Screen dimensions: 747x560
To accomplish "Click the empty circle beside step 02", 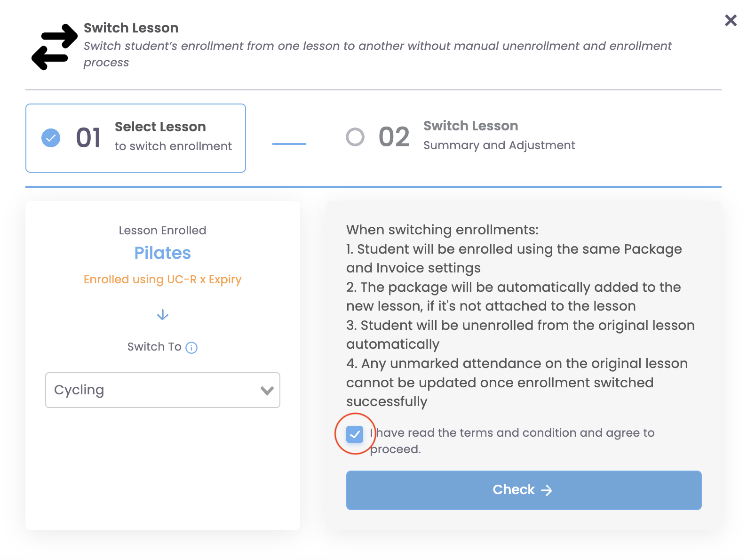I will tap(355, 137).
